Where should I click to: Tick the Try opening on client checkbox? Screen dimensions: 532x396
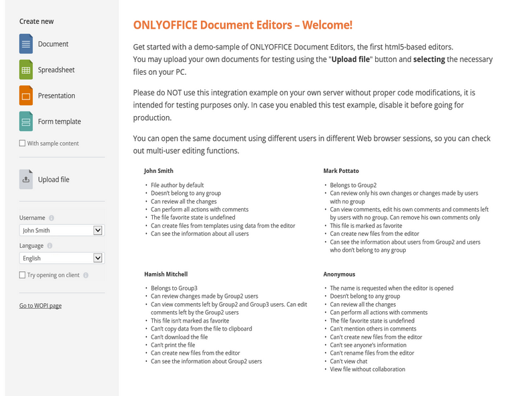pyautogui.click(x=23, y=275)
